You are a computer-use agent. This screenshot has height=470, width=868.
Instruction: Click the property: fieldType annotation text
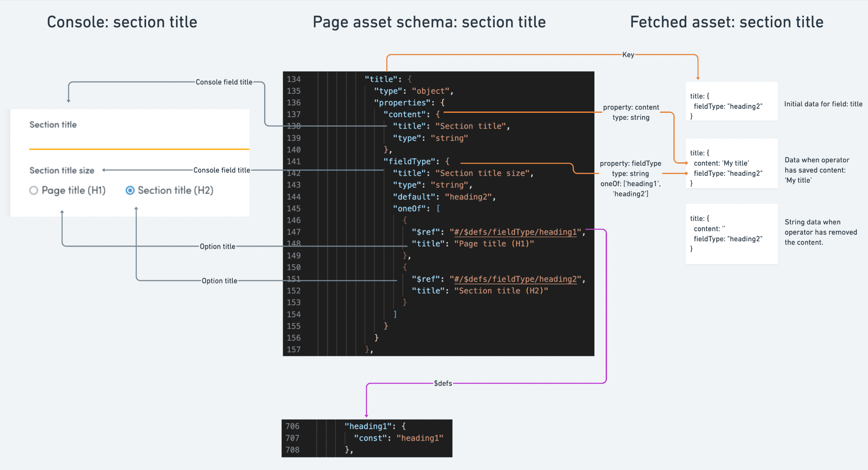coord(630,164)
